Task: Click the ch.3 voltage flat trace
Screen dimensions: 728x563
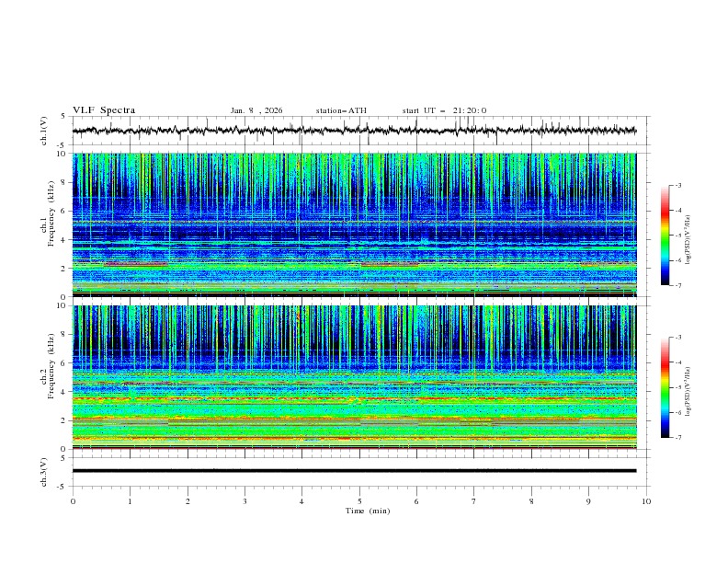Action: point(358,470)
